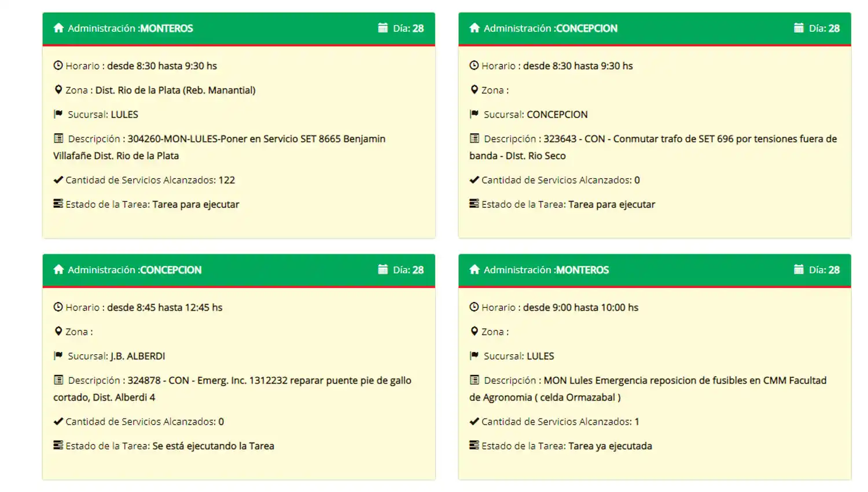Click the 'Tarea ya ejecutada' status text
The width and height of the screenshot is (868, 492).
(610, 446)
